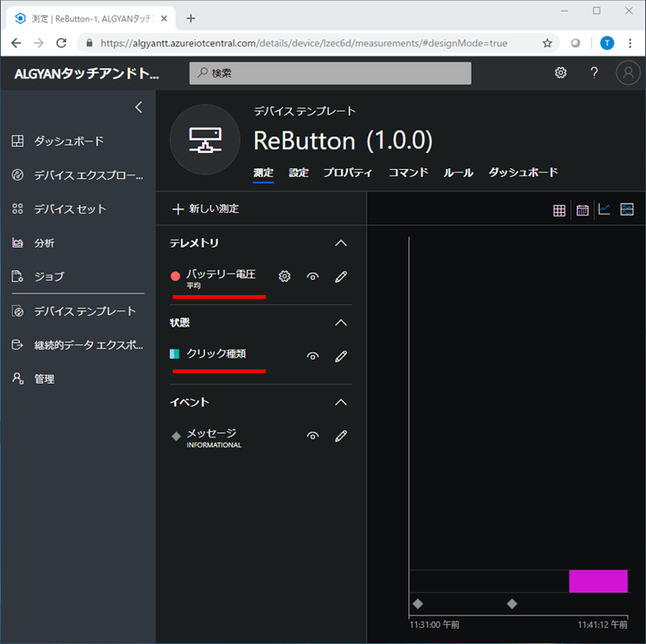This screenshot has width=646, height=644.
Task: Edit クリック種類 with the pencil icon
Action: 341,356
